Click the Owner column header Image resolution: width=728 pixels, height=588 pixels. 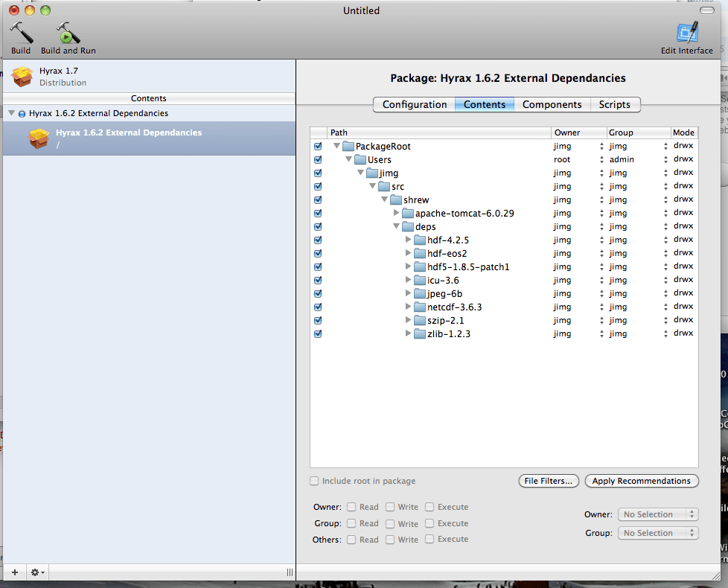[579, 132]
